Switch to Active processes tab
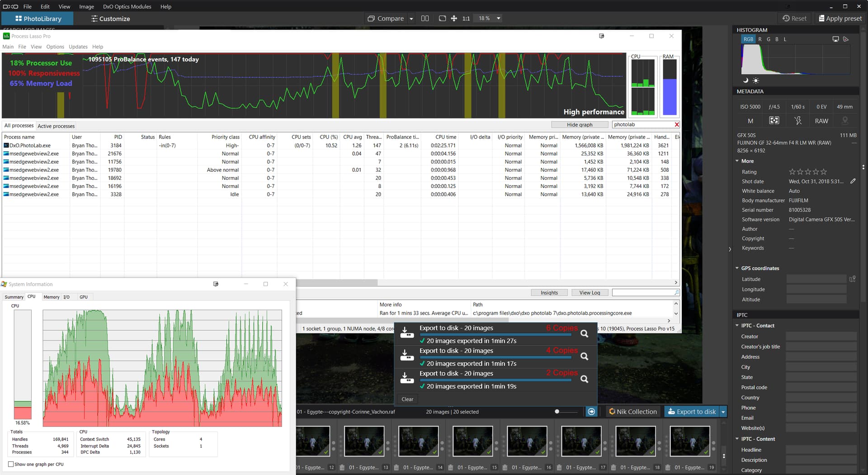868x475 pixels. tap(56, 126)
